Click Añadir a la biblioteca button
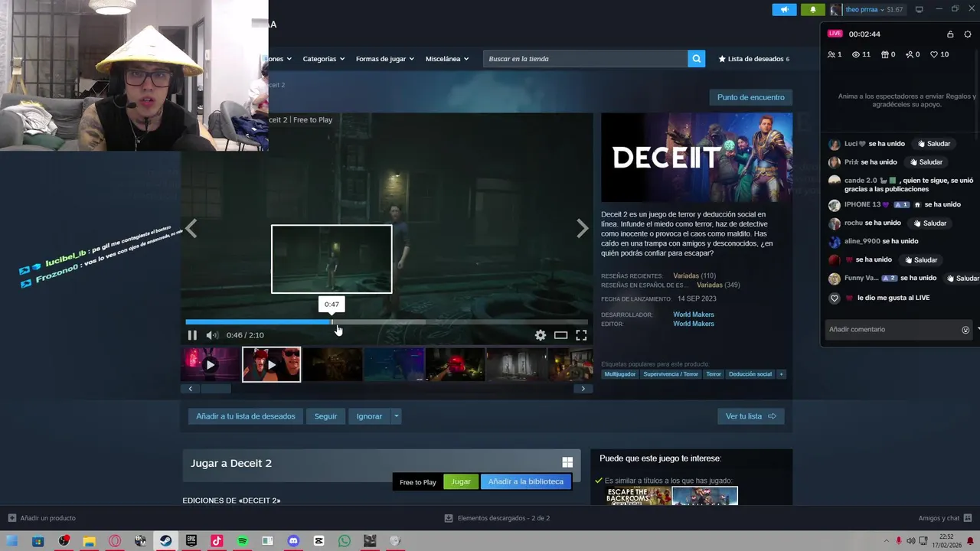Screen dimensions: 980x551 [x=525, y=481]
